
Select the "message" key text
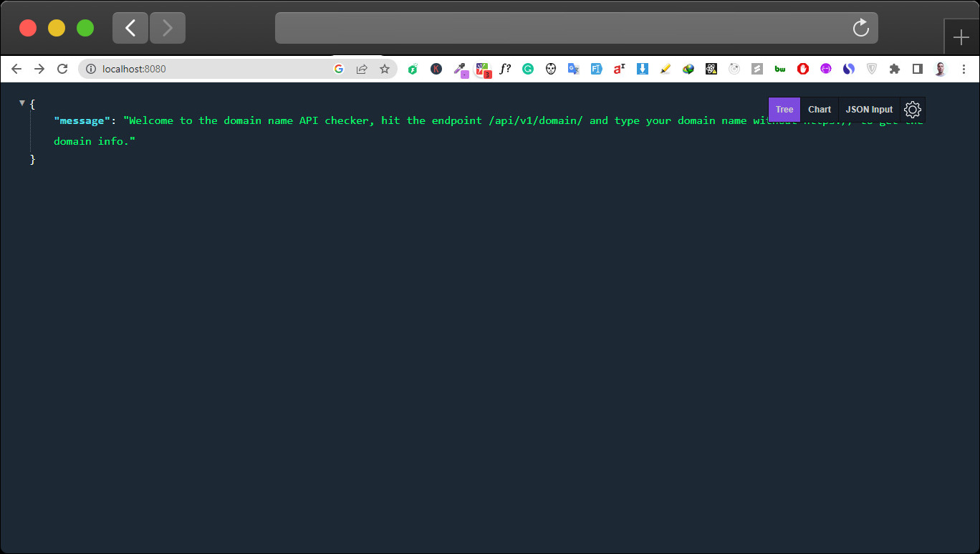pos(82,120)
